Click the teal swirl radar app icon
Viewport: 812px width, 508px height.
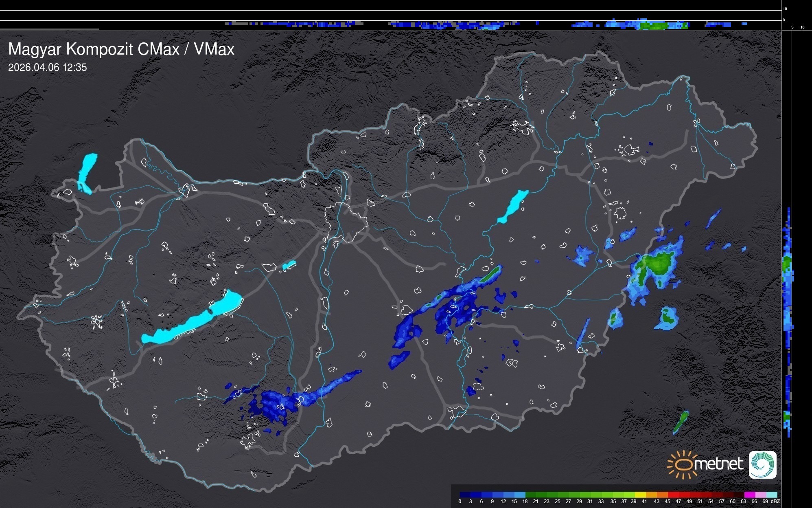click(762, 464)
